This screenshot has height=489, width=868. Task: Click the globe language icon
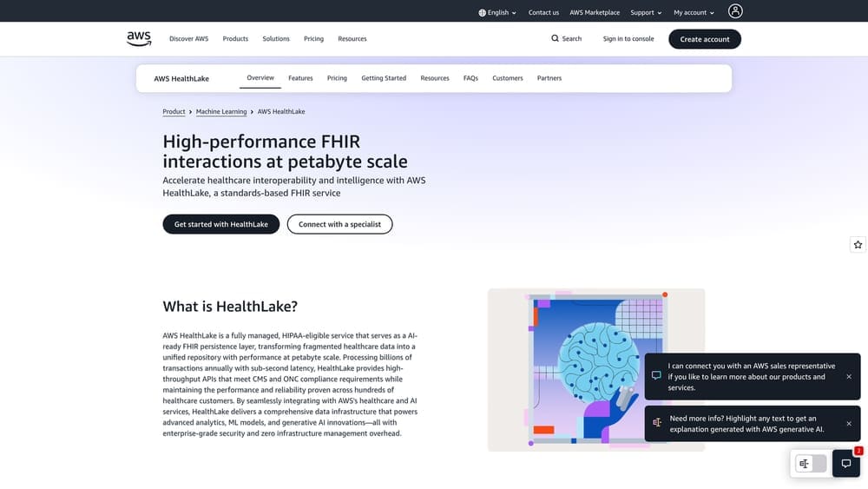click(x=482, y=13)
